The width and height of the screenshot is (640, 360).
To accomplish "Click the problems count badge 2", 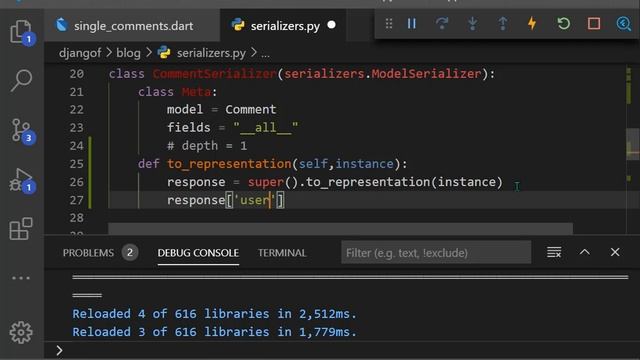I will (130, 253).
